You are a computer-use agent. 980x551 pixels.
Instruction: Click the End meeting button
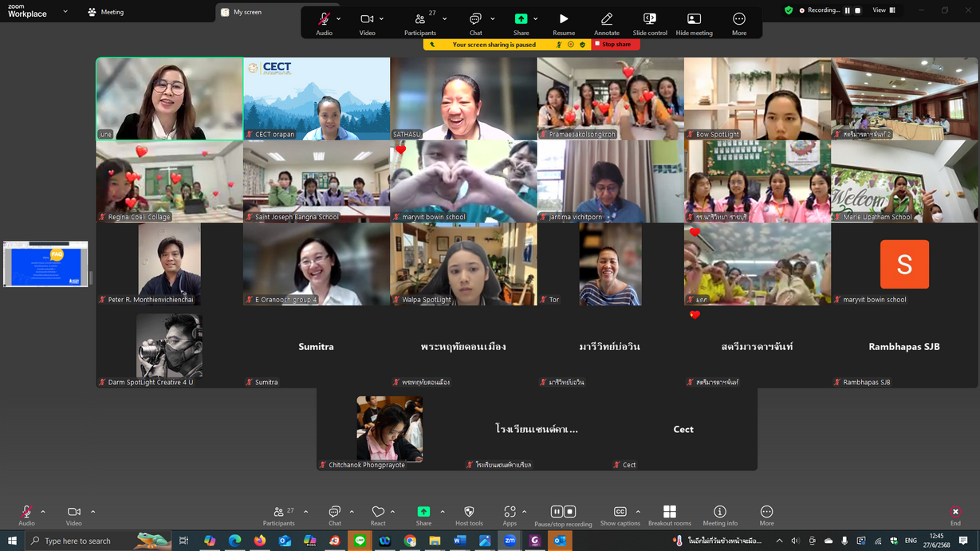click(954, 512)
